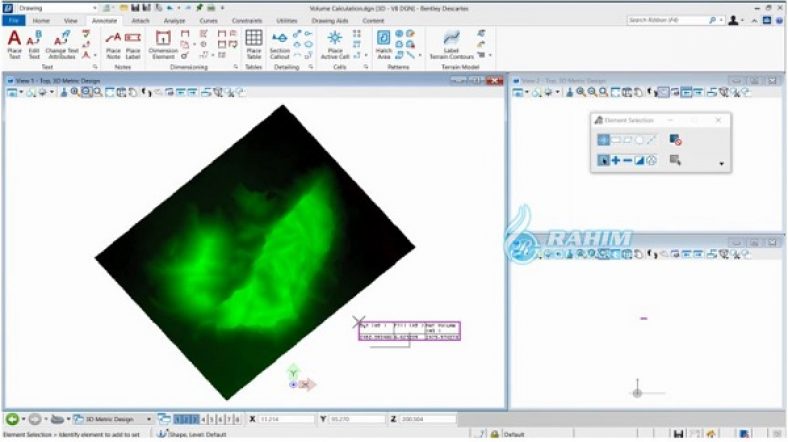This screenshot has height=442, width=788.
Task: Click the X coordinate input field
Action: point(285,419)
